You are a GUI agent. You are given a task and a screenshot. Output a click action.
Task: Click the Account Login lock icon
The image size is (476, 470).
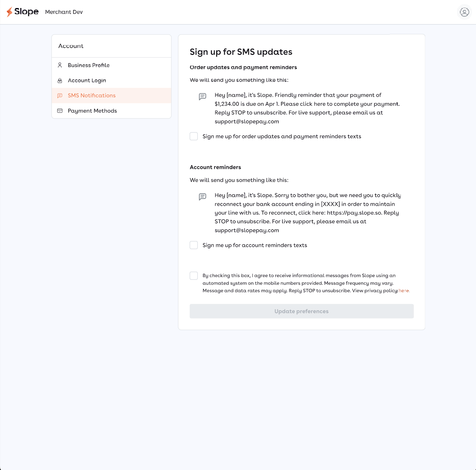coord(60,81)
